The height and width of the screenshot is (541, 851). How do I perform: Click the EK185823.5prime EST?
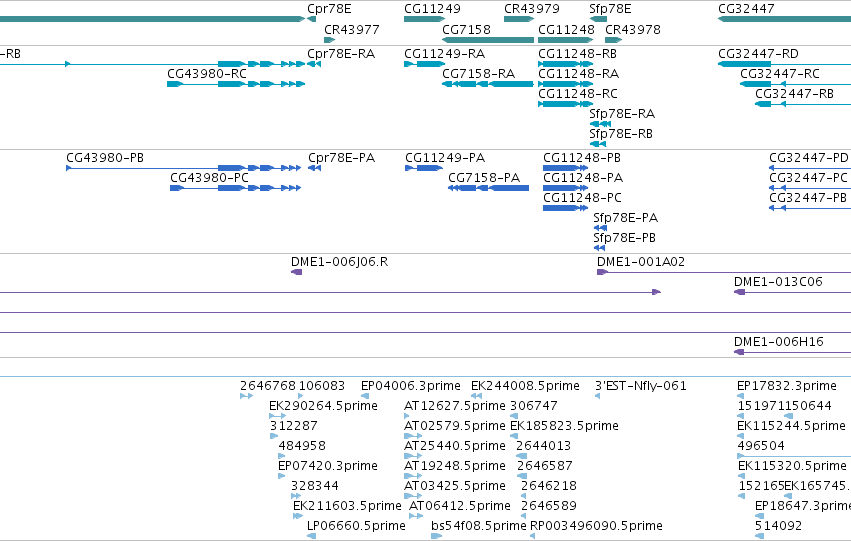[514, 436]
